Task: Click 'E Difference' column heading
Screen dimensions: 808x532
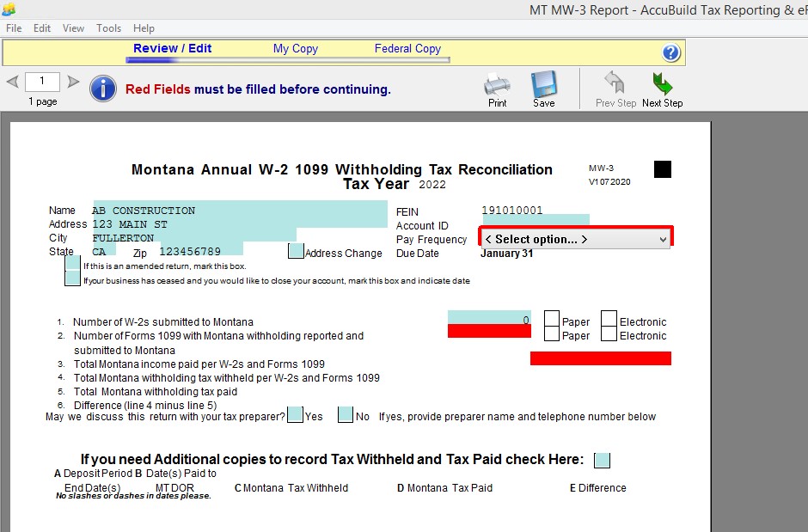Action: click(x=597, y=487)
